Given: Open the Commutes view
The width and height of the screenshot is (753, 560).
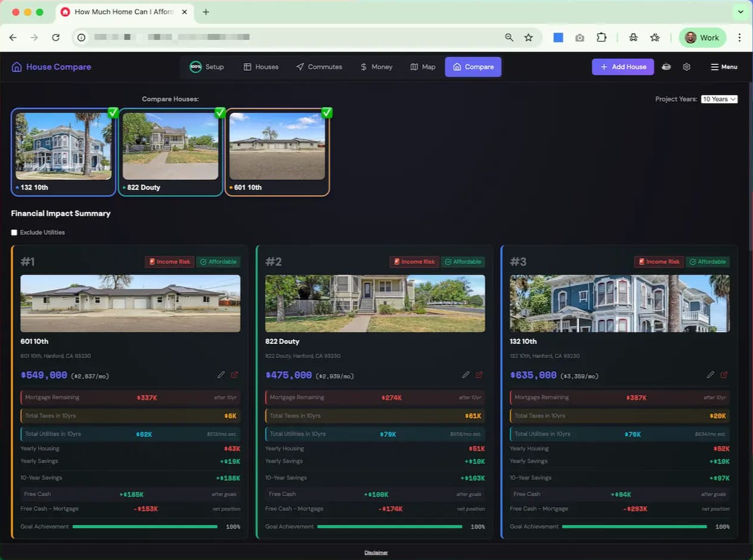Looking at the screenshot, I should 319,67.
